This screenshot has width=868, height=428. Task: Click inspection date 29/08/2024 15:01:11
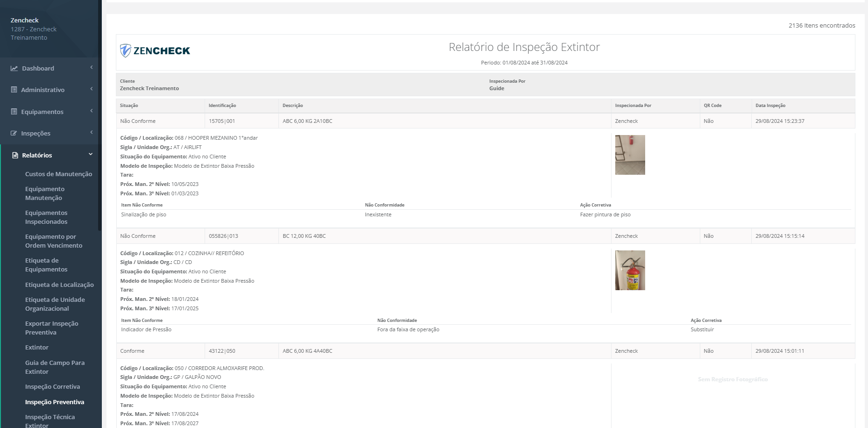coord(780,351)
